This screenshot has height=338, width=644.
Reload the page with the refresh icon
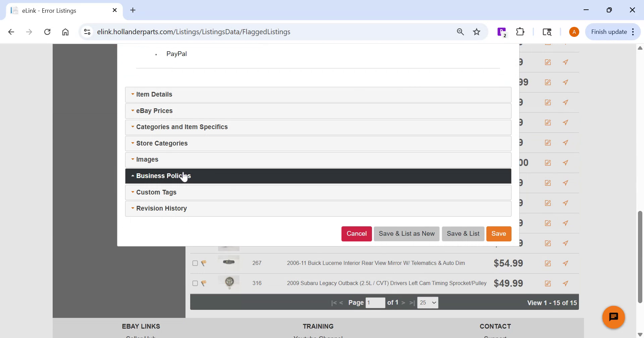(x=47, y=32)
